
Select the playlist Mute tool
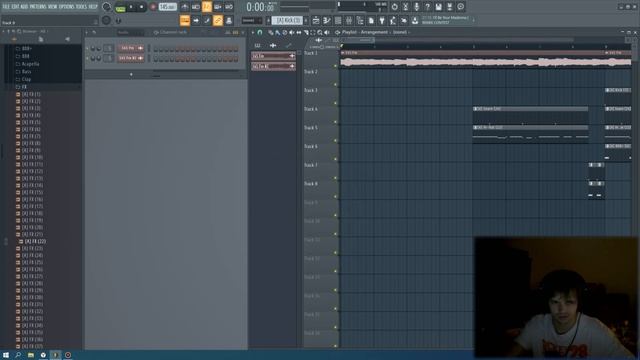(x=291, y=32)
